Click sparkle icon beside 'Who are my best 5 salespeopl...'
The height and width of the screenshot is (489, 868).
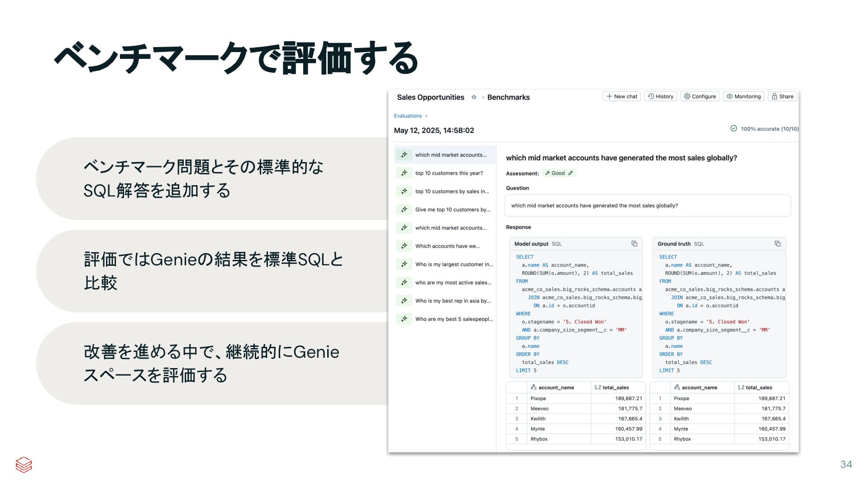coord(404,319)
